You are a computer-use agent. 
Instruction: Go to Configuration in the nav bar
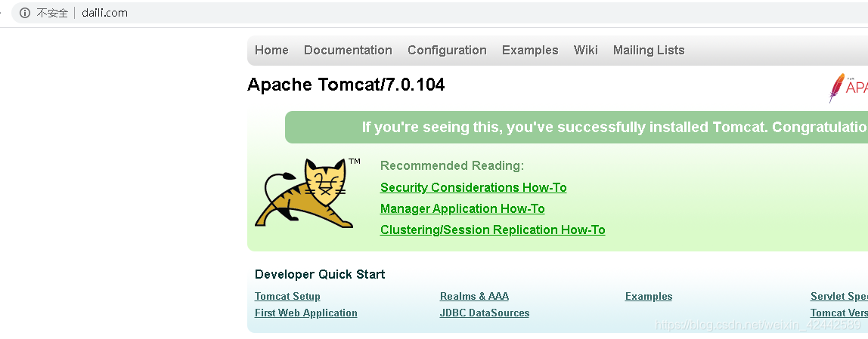coord(447,51)
